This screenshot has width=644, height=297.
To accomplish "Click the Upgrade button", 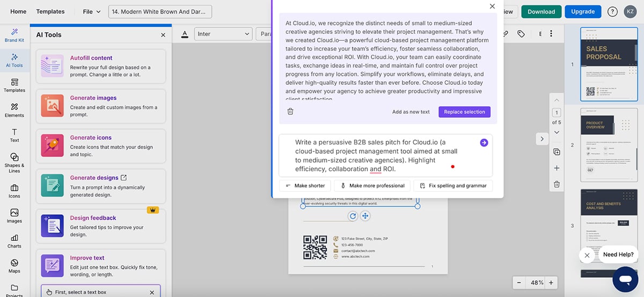I will (583, 11).
